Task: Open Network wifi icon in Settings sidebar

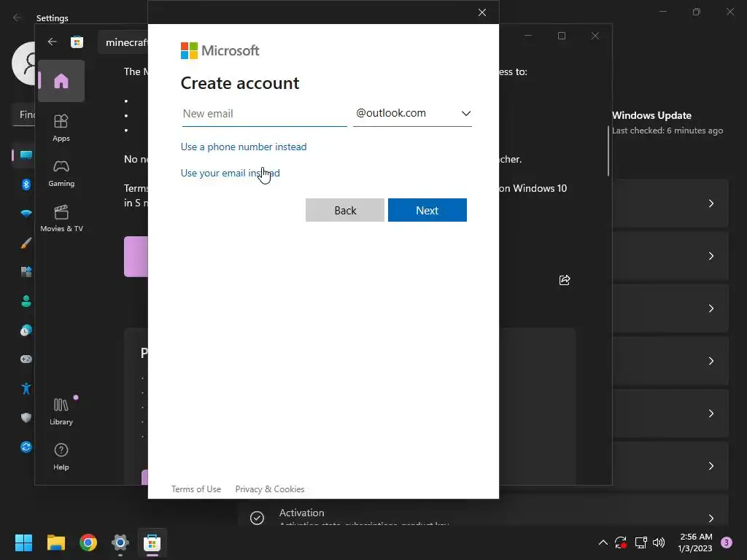Action: pos(26,214)
